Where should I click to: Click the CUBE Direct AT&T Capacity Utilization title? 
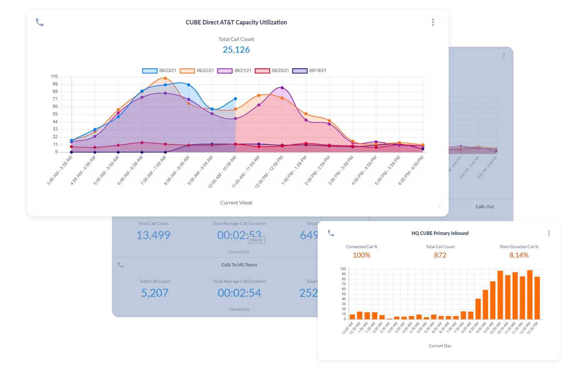tap(236, 22)
